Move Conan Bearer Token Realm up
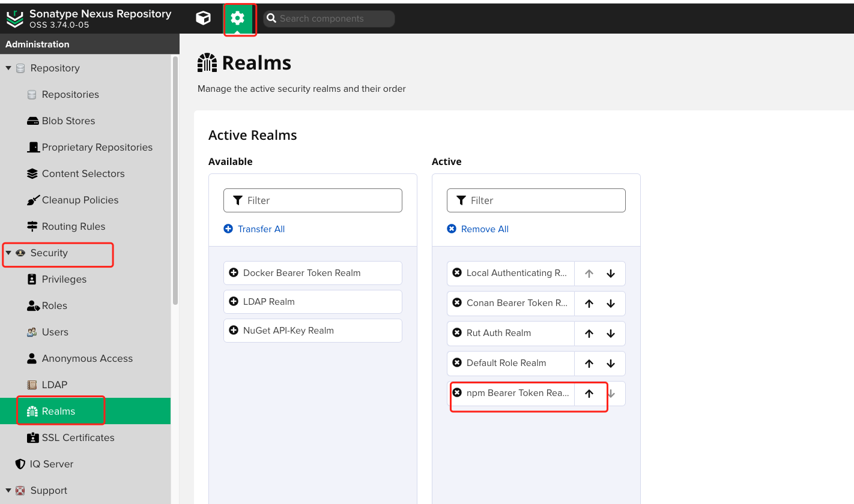Screen dimensions: 854x504 point(589,304)
